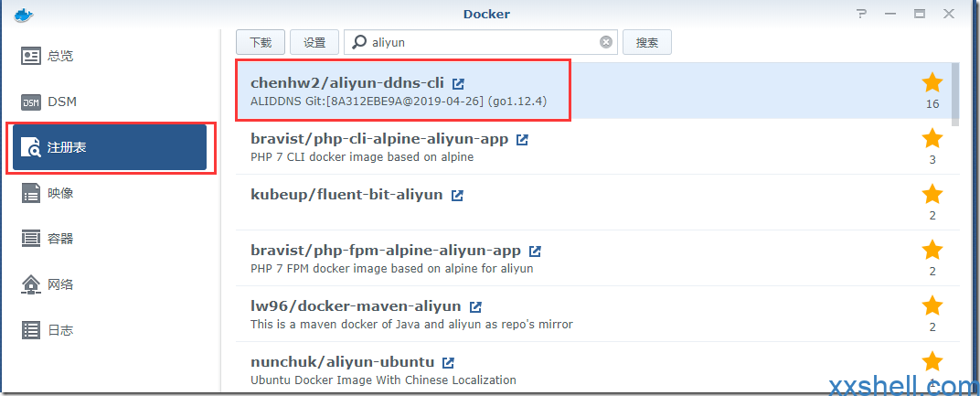The image size is (980, 396).
Task: Click star icon of lw96/docker-maven-aliyun
Action: pyautogui.click(x=932, y=305)
